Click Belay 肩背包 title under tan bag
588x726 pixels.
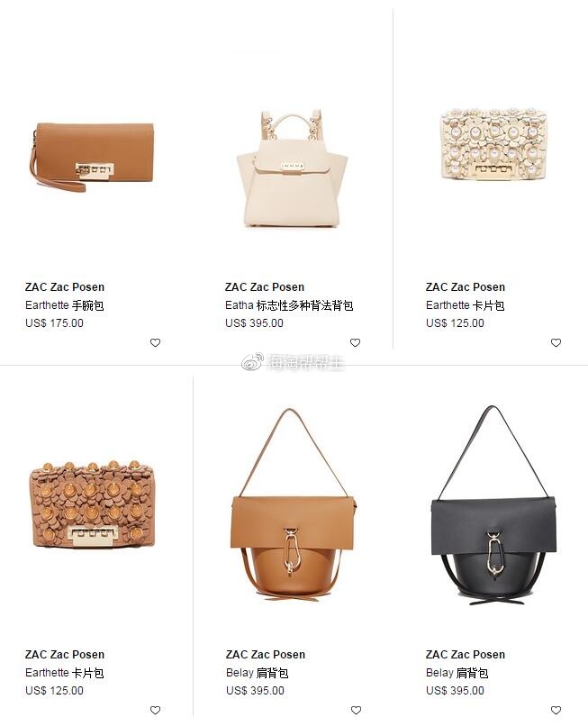(x=257, y=672)
